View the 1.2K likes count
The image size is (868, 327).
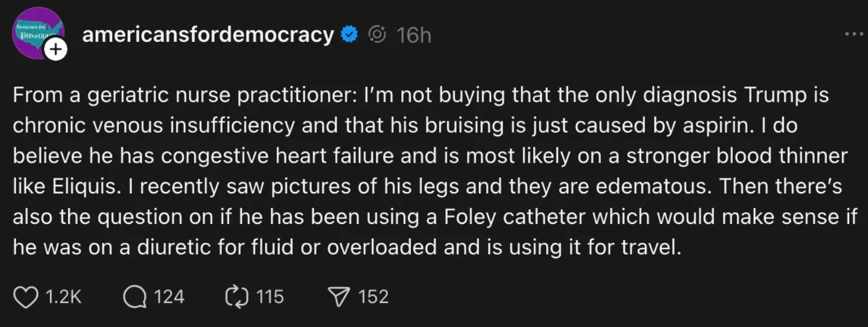pos(64,297)
